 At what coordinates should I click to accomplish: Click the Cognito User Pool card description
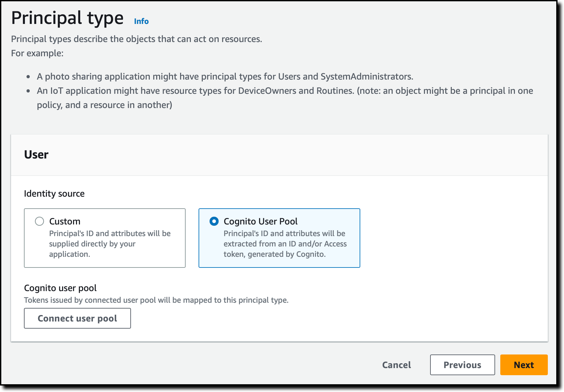(x=285, y=244)
